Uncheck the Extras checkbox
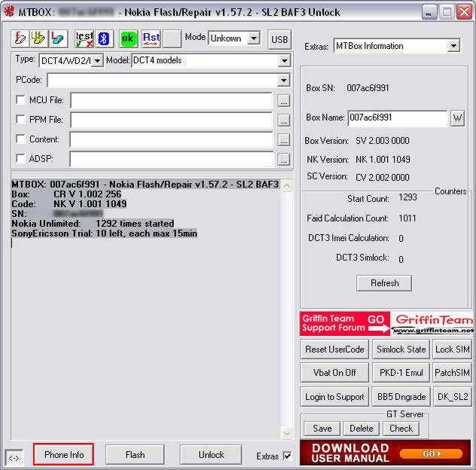 (x=287, y=456)
